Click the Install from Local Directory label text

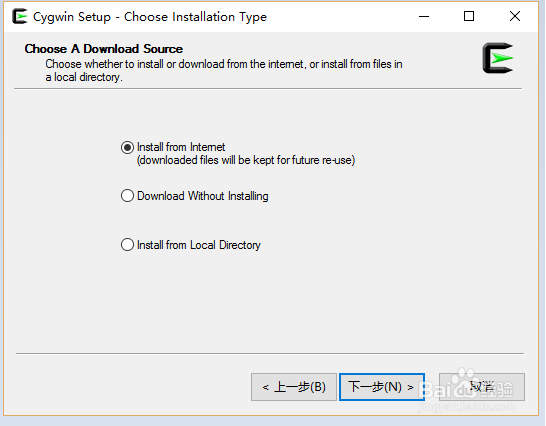(x=199, y=245)
